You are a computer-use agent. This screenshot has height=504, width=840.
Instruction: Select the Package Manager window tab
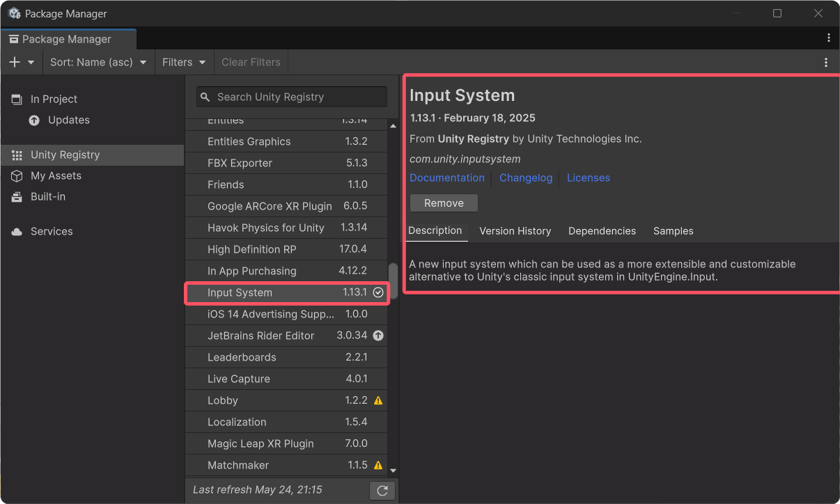tap(68, 39)
